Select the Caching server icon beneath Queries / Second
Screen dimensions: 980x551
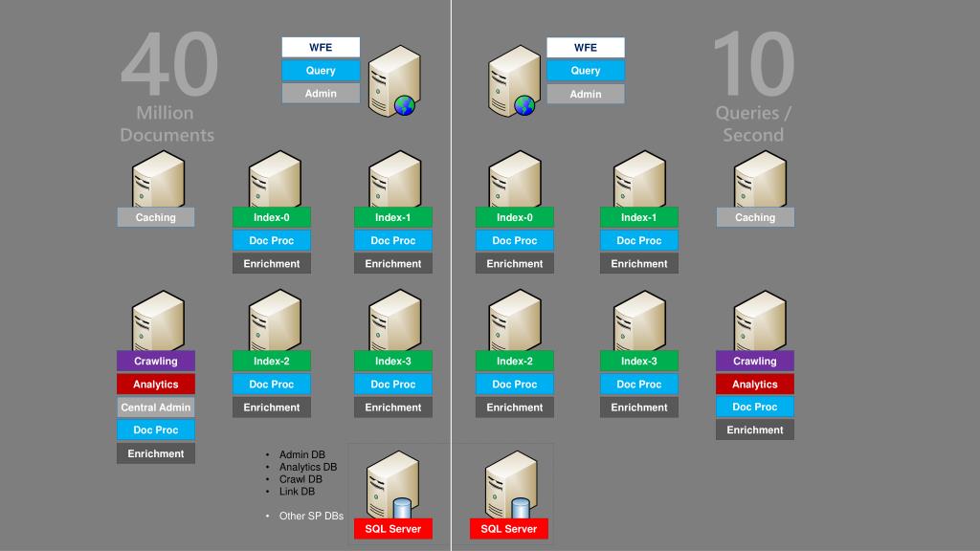pyautogui.click(x=759, y=179)
